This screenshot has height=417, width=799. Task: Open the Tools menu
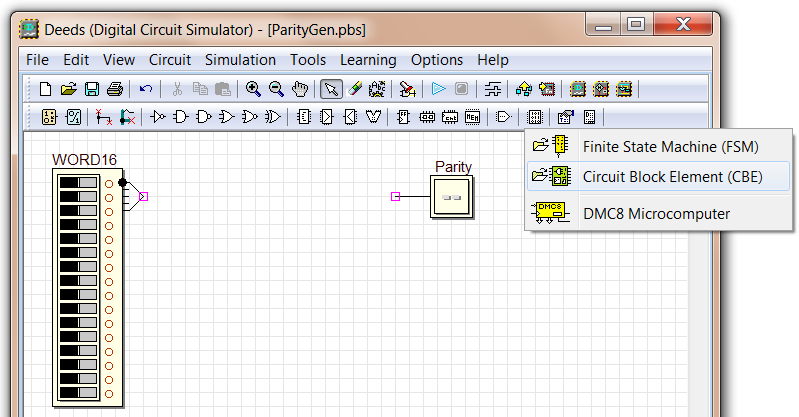(308, 60)
